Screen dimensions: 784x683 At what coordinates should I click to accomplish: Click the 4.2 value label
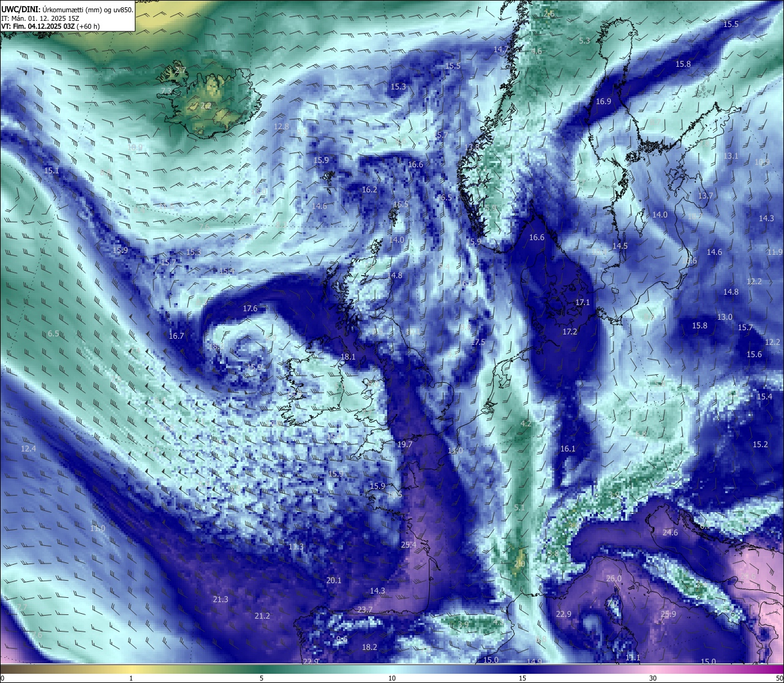click(526, 423)
